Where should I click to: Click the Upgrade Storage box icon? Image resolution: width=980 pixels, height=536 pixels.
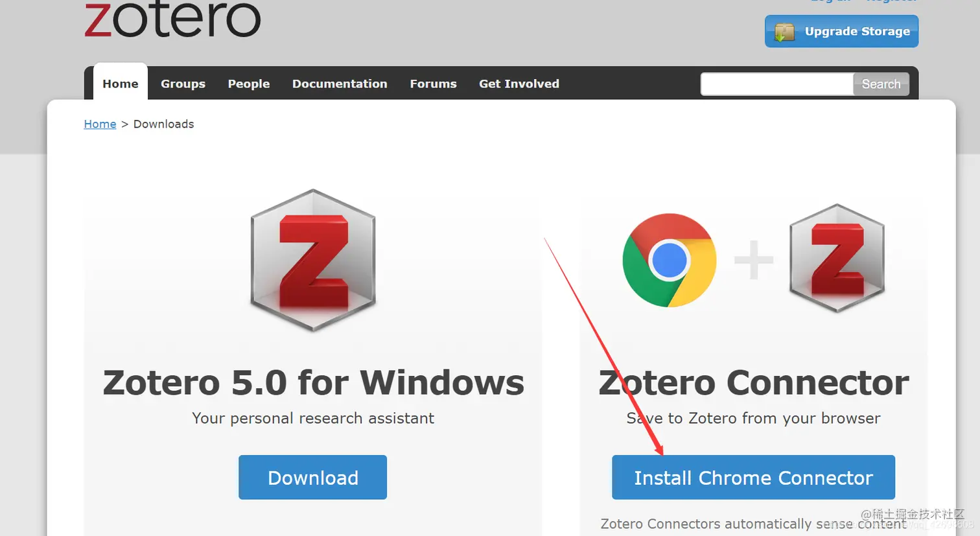tap(784, 32)
